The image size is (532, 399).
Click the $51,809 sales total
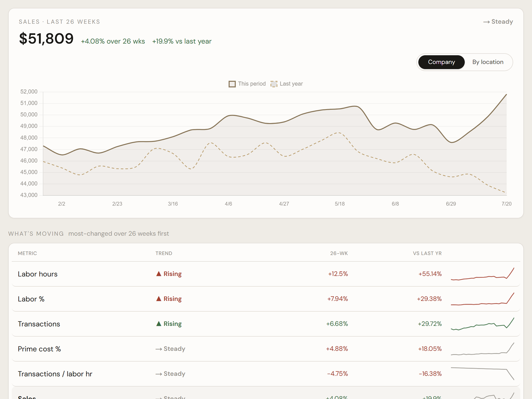pyautogui.click(x=46, y=39)
